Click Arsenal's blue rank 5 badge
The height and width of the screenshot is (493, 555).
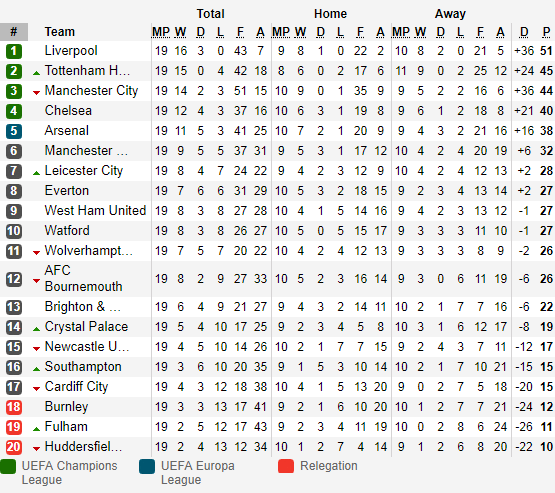(x=14, y=131)
